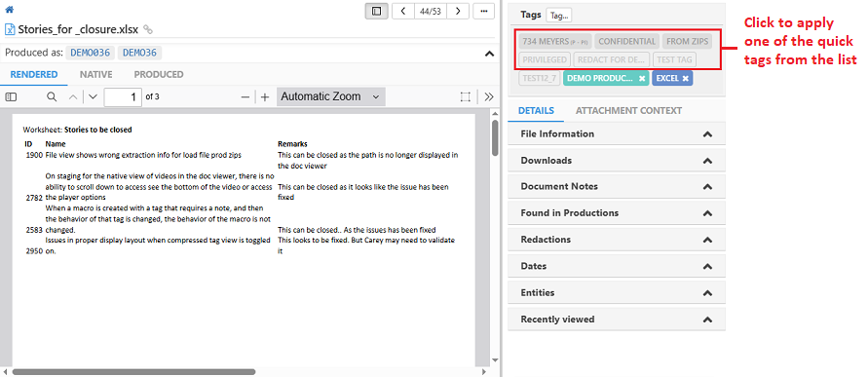
Task: Click 'Stories to be closed' worksheet title
Action: tap(98, 131)
